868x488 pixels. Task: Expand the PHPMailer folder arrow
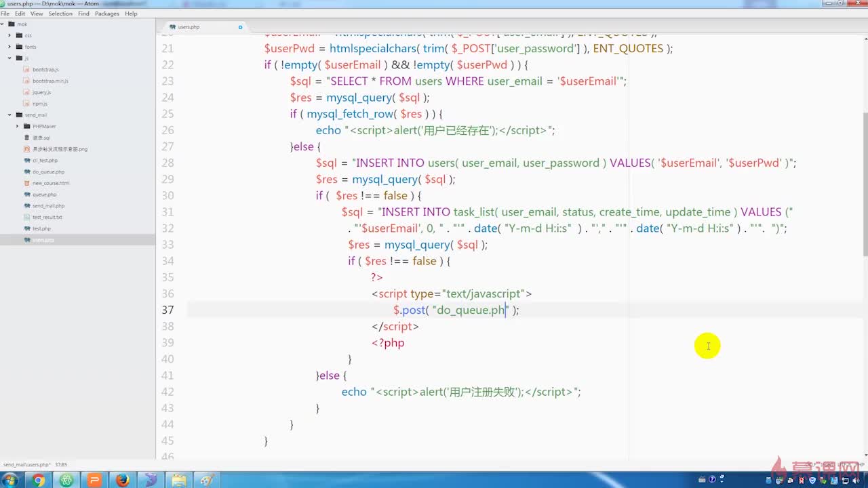pos(18,126)
